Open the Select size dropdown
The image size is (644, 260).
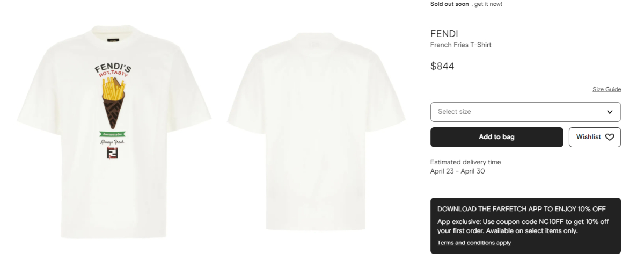click(x=525, y=112)
